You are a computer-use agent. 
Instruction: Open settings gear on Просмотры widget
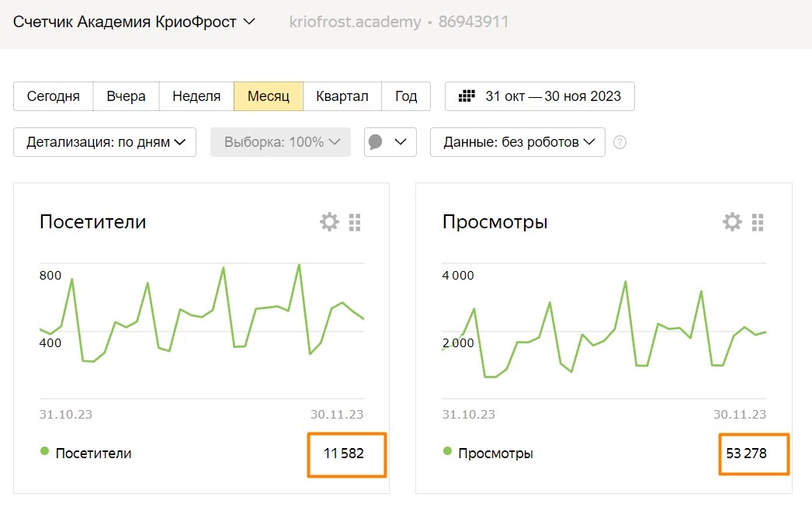tap(732, 222)
